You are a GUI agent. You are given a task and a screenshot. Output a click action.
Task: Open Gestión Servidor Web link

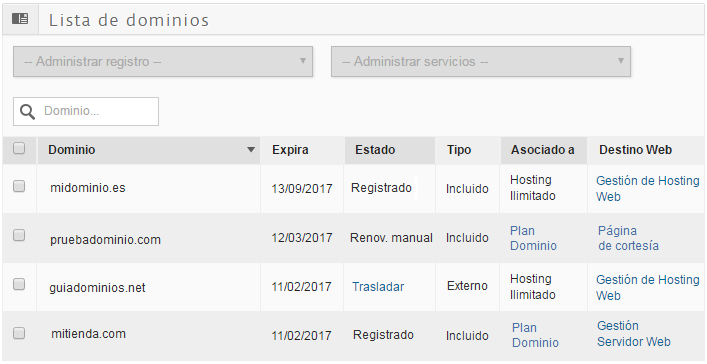click(x=634, y=334)
